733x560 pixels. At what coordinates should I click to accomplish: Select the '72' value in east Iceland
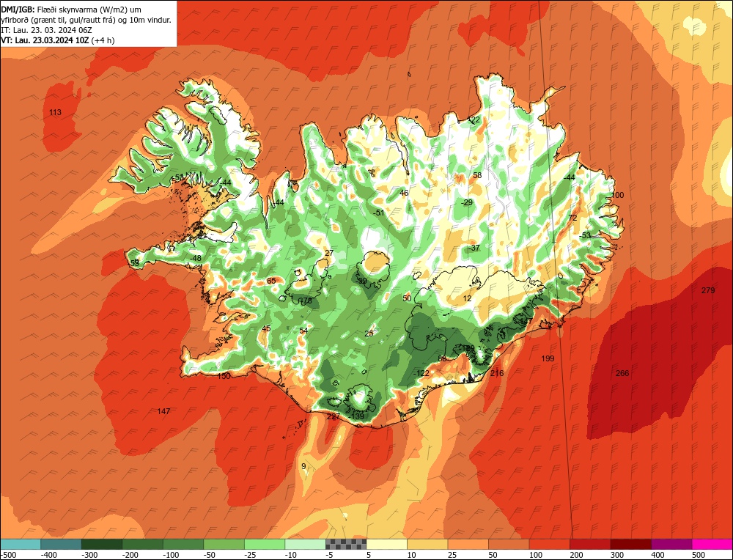click(x=572, y=218)
